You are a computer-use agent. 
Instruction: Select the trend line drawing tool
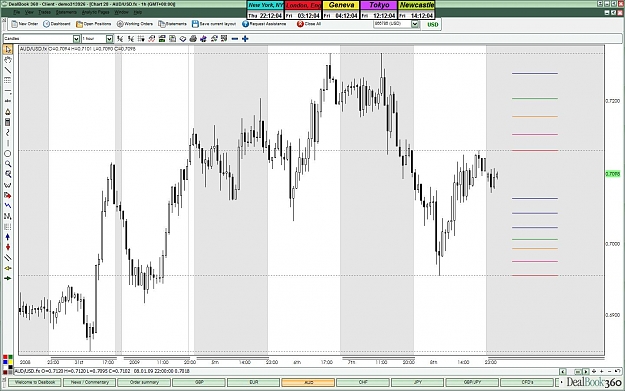[x=8, y=70]
